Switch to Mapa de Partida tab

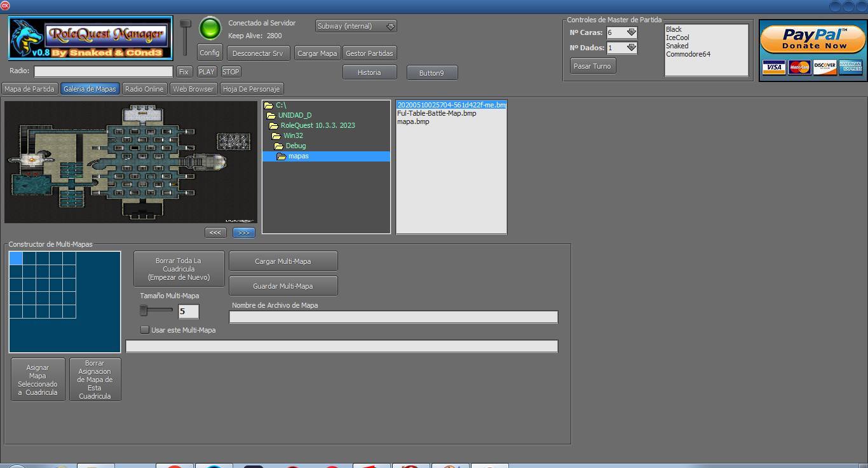tap(30, 89)
